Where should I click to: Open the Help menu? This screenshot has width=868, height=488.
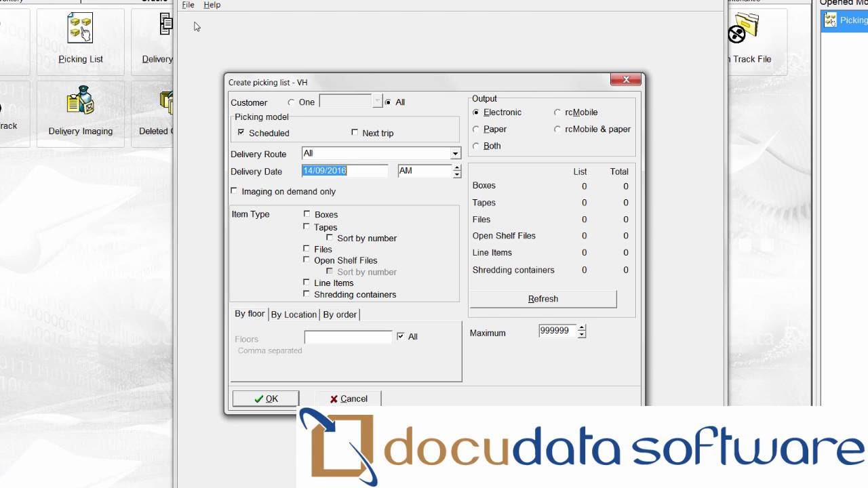pyautogui.click(x=212, y=5)
